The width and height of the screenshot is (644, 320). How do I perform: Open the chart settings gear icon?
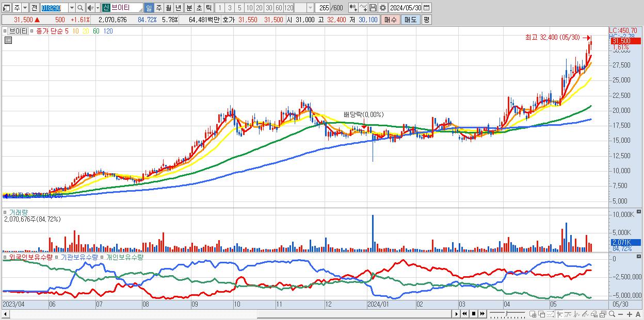[x=382, y=8]
